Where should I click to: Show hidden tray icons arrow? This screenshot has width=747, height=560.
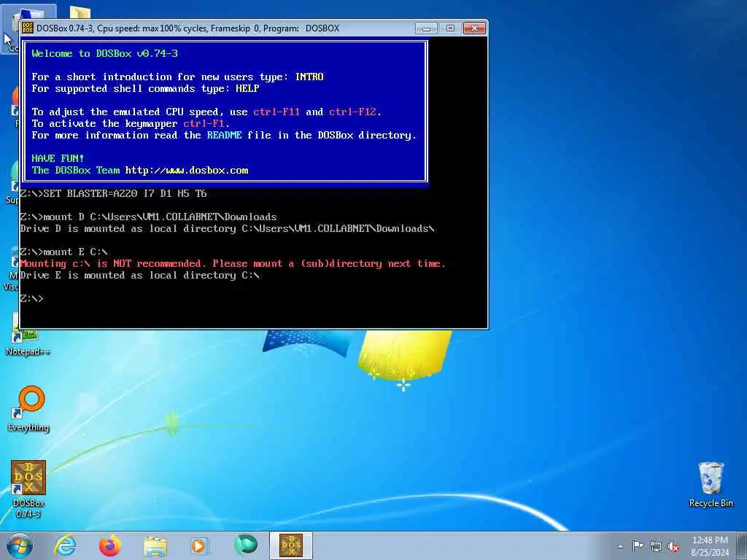pos(620,547)
